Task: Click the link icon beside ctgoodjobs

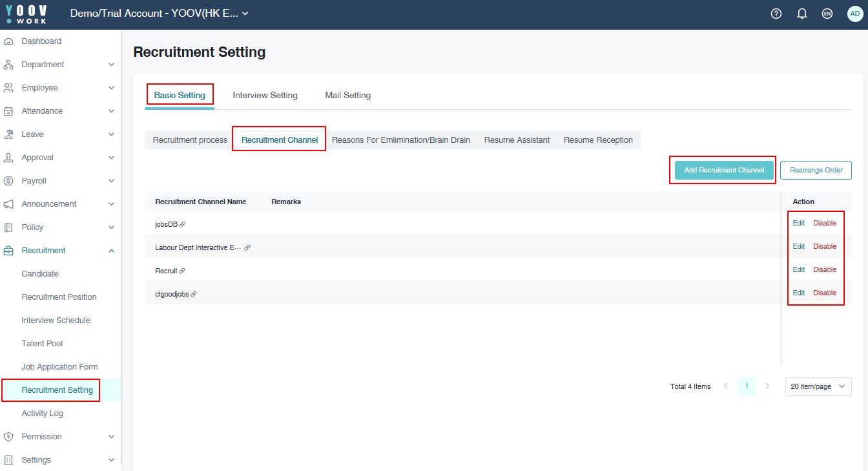Action: (194, 294)
